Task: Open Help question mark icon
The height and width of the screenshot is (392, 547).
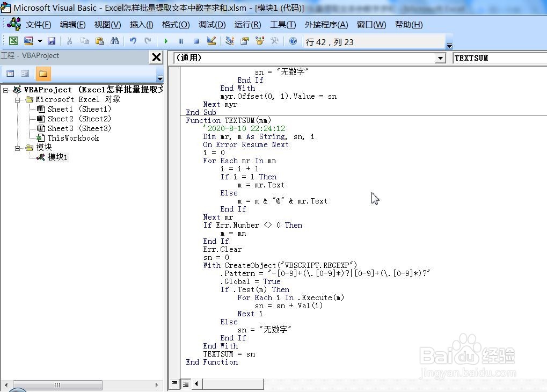Action: tap(293, 41)
